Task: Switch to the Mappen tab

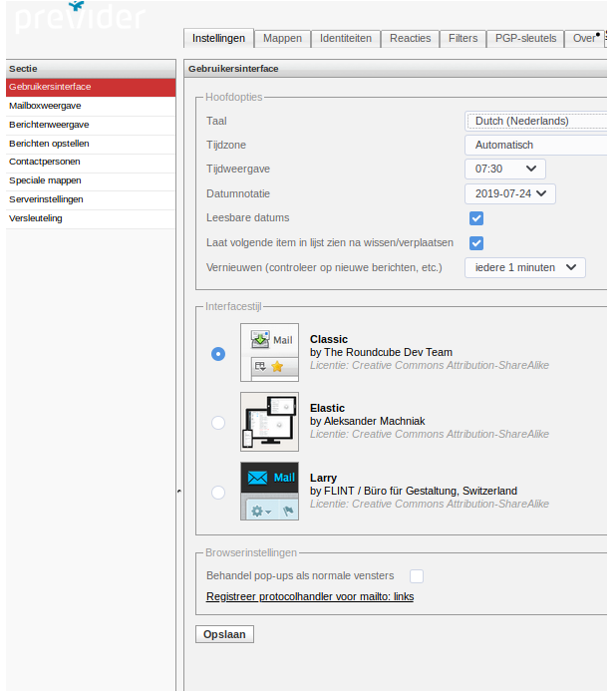Action: (282, 39)
